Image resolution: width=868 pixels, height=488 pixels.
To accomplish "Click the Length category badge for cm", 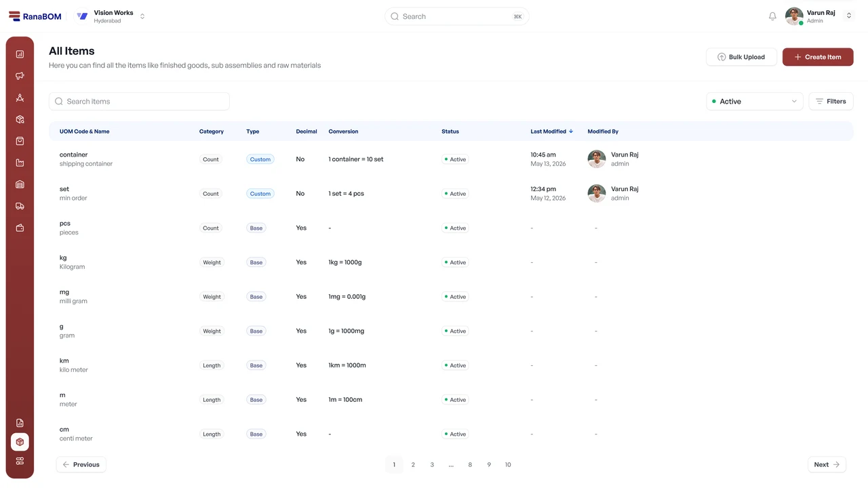I will point(212,434).
